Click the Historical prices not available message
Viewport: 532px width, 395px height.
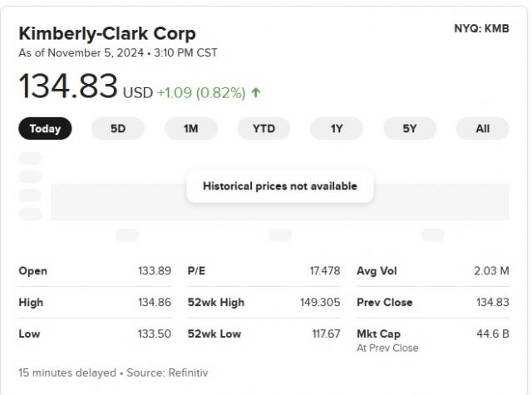(x=280, y=186)
